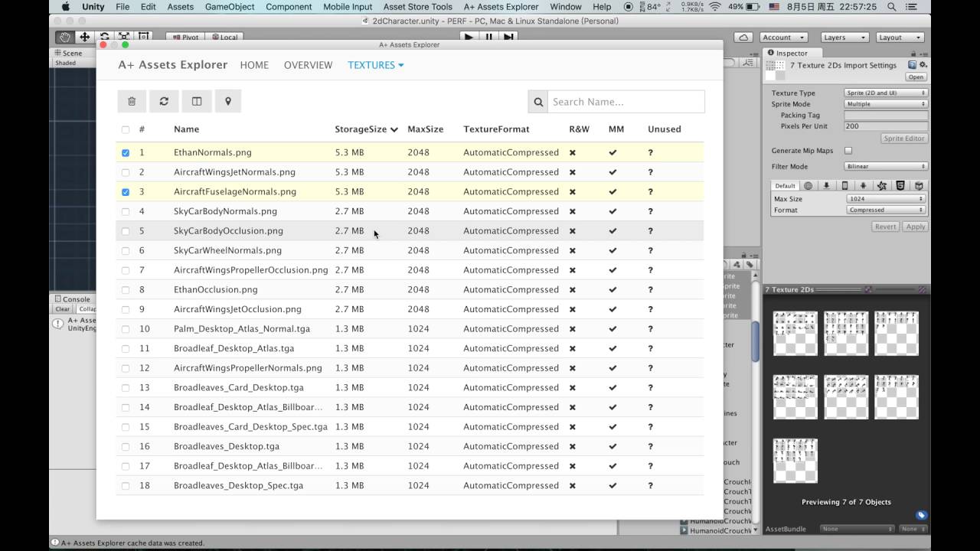Open the Filter Mode dropdown
Viewport: 980px width, 551px height.
click(886, 166)
